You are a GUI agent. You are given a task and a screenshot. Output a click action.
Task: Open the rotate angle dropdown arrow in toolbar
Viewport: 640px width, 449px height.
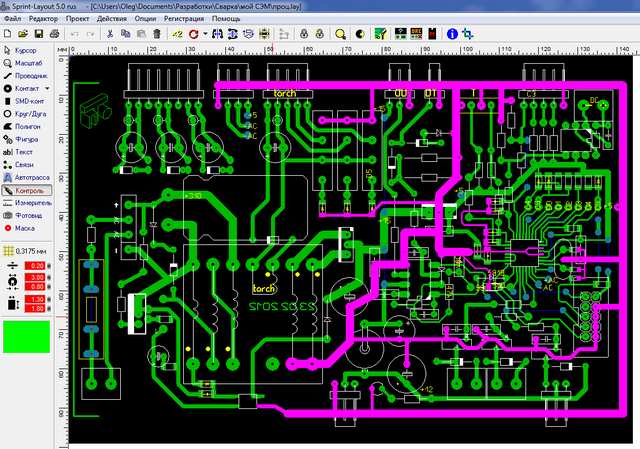pyautogui.click(x=205, y=34)
